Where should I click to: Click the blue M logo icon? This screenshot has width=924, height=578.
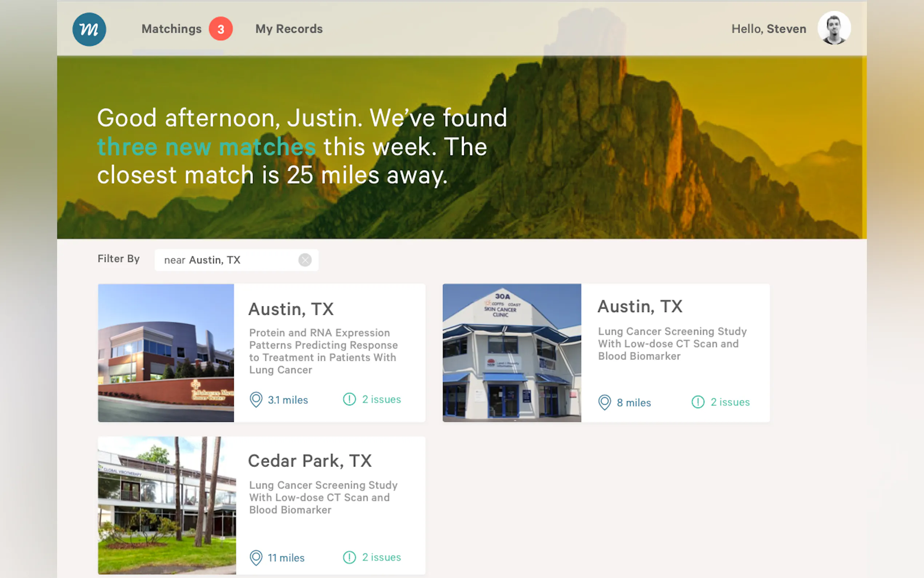click(x=89, y=29)
